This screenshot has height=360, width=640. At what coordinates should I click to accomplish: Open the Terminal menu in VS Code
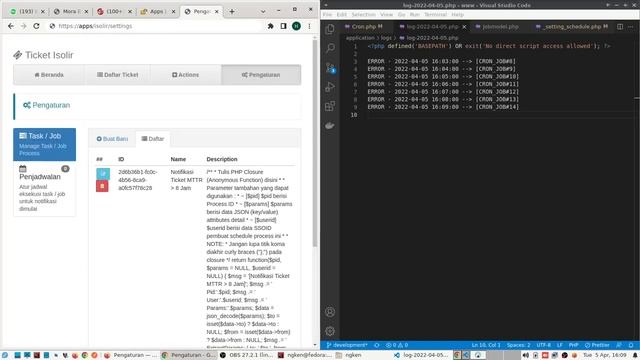tap(435, 14)
